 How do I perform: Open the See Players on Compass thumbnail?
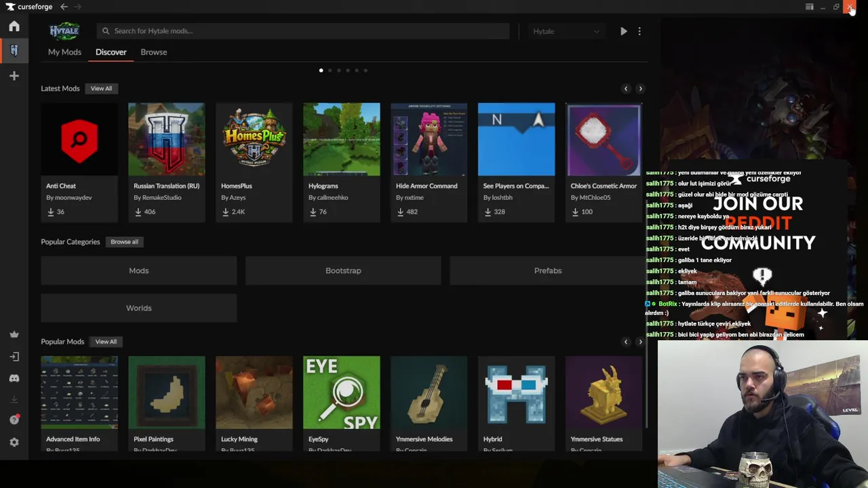tap(517, 140)
